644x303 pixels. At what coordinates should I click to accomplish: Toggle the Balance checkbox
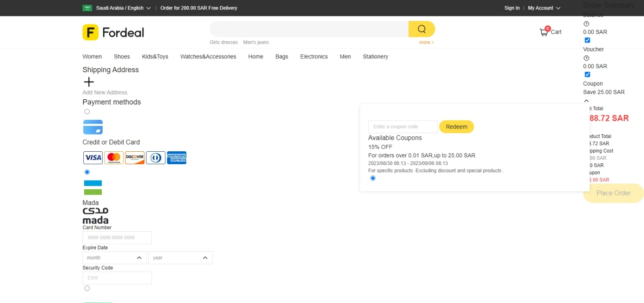point(587,40)
